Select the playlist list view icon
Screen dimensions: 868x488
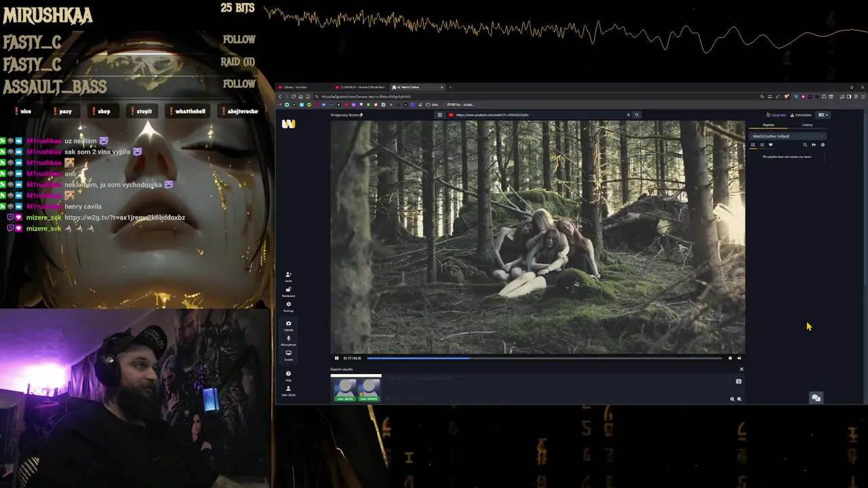click(753, 145)
